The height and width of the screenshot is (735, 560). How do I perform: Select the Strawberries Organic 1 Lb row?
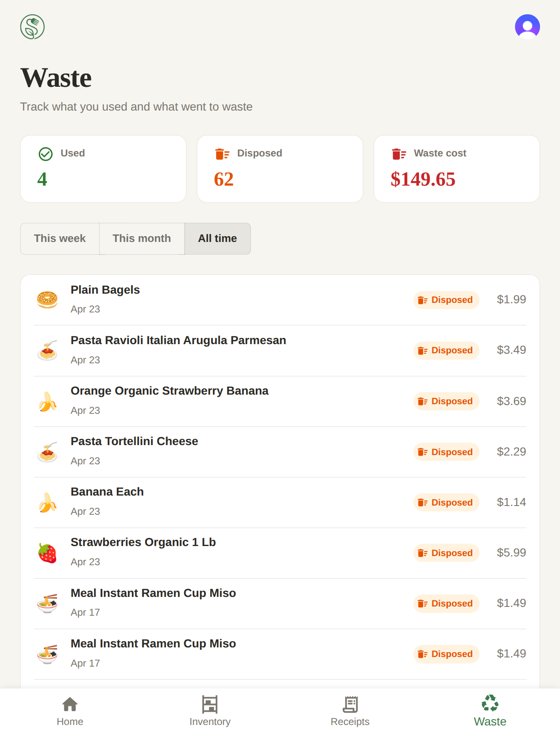(280, 553)
